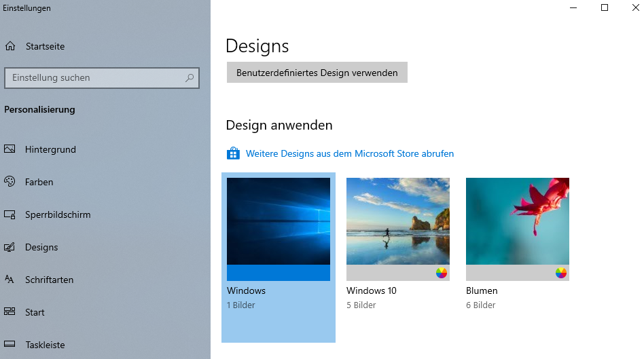Click the Designs brush icon in sidebar
The width and height of the screenshot is (644, 359).
pyautogui.click(x=10, y=247)
